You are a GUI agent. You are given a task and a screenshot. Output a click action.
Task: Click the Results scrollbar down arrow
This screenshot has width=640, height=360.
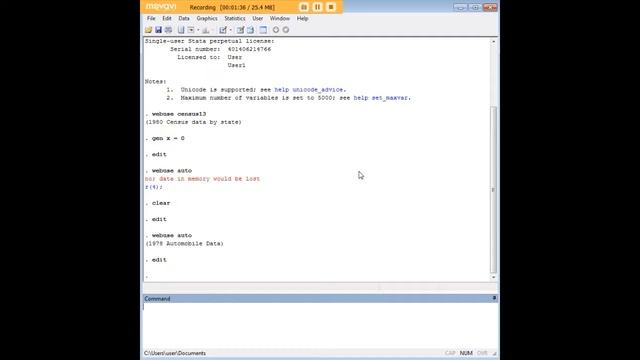pos(493,277)
